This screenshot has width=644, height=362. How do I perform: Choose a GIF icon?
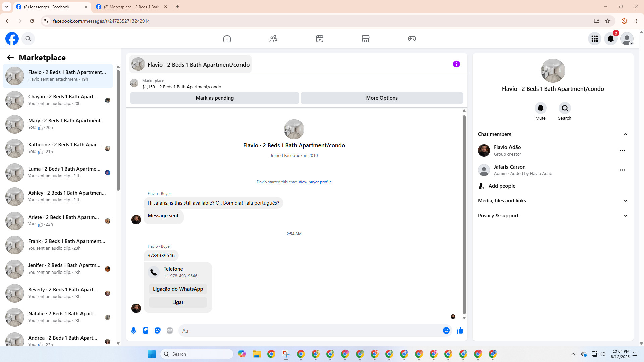pyautogui.click(x=170, y=331)
